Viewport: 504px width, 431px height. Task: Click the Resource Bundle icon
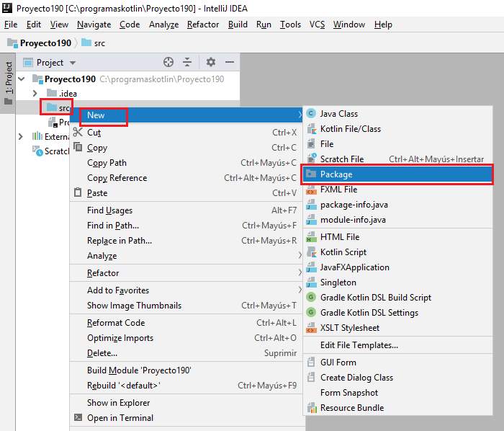coord(312,407)
